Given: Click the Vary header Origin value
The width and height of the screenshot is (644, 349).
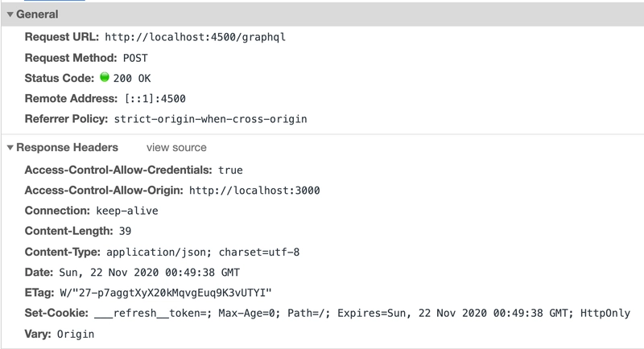Looking at the screenshot, I should [76, 335].
